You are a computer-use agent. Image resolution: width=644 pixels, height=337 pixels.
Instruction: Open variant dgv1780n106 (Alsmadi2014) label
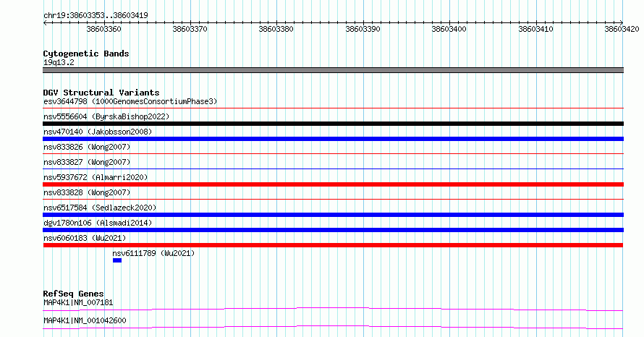tap(98, 223)
